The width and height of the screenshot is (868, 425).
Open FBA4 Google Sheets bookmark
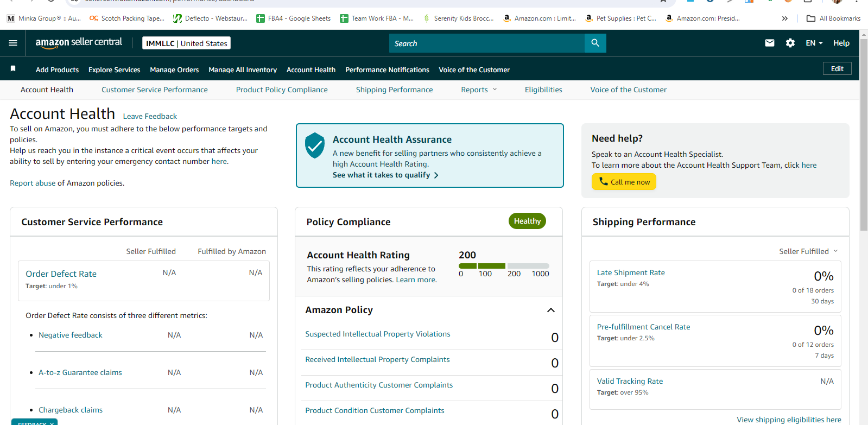pyautogui.click(x=294, y=18)
